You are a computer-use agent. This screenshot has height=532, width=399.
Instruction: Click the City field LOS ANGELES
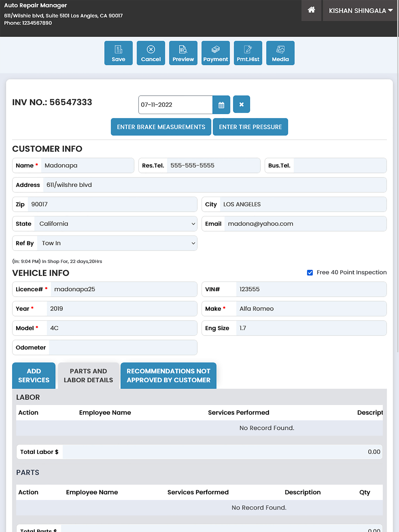point(303,204)
